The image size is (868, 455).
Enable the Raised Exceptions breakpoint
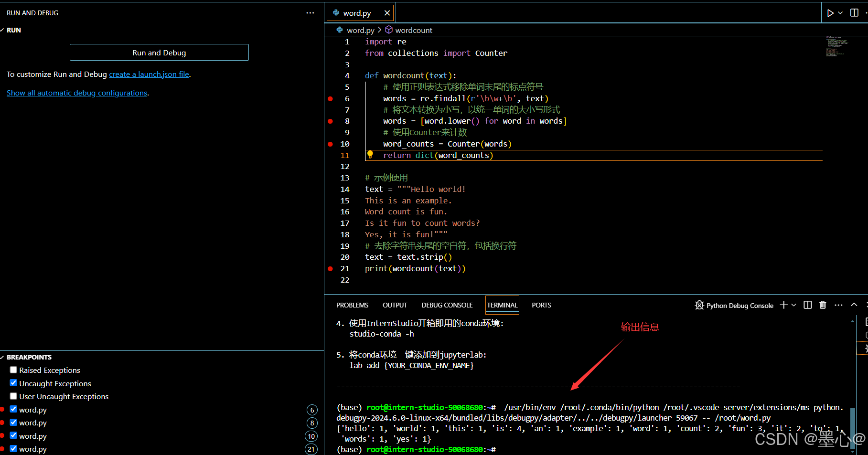[x=13, y=370]
